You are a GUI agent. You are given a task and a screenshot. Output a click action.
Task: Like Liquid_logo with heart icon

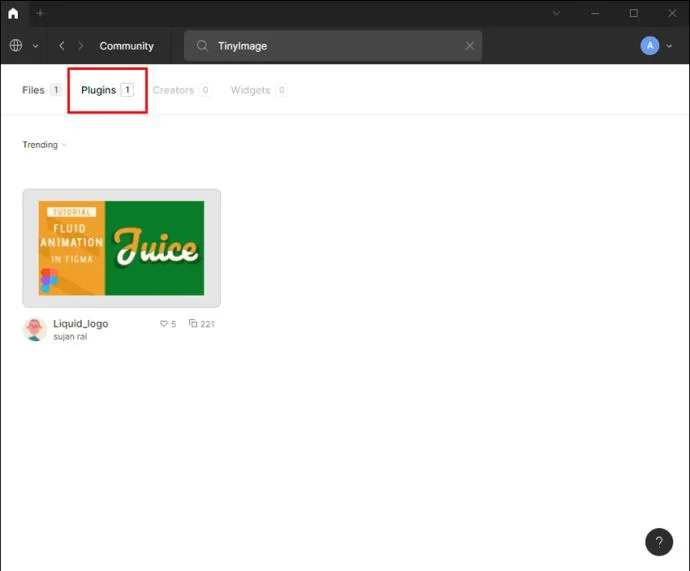164,324
